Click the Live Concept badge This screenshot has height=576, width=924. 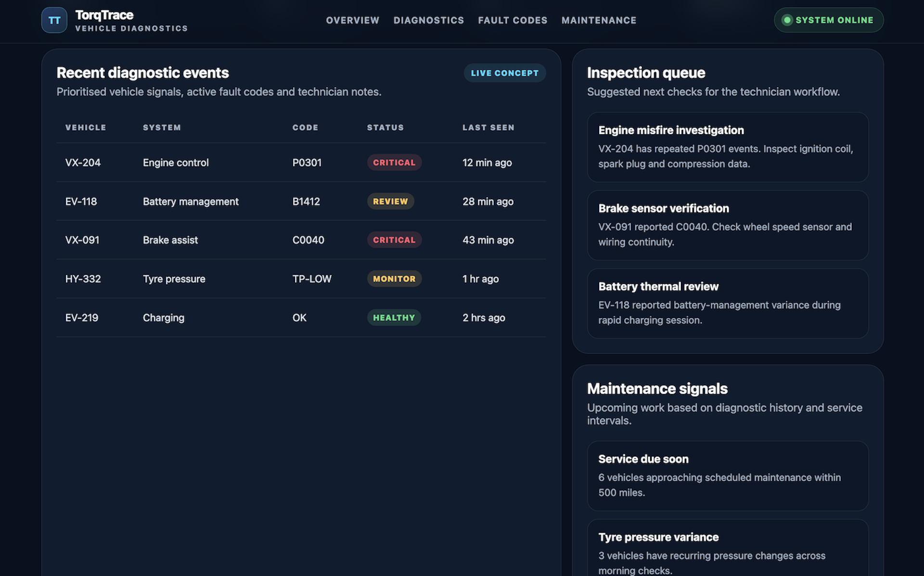tap(505, 73)
